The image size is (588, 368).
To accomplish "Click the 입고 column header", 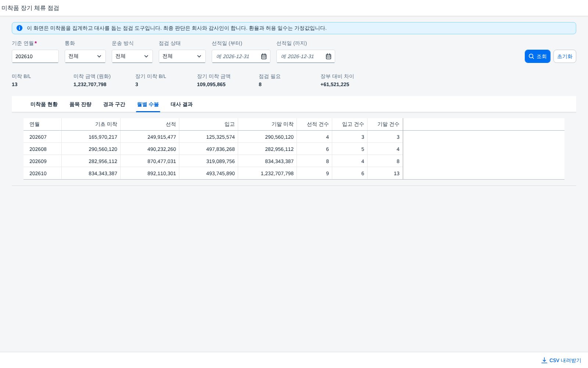I will (x=209, y=124).
